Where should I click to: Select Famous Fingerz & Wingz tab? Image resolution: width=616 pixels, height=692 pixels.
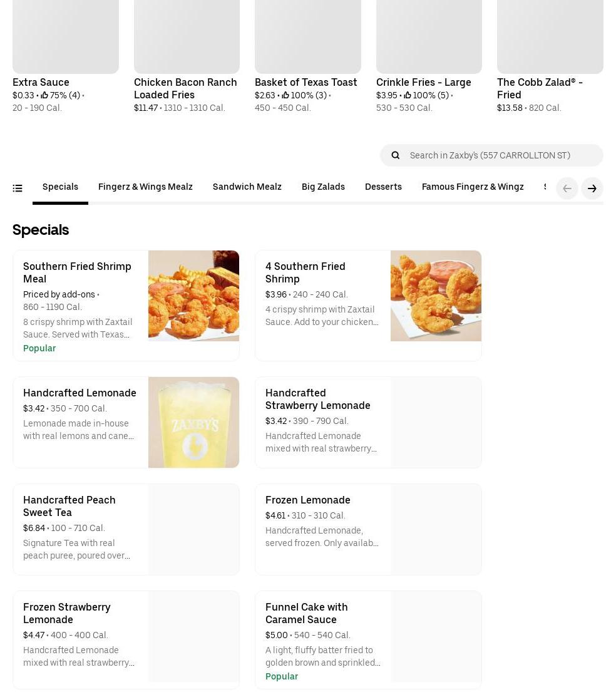coord(473,187)
